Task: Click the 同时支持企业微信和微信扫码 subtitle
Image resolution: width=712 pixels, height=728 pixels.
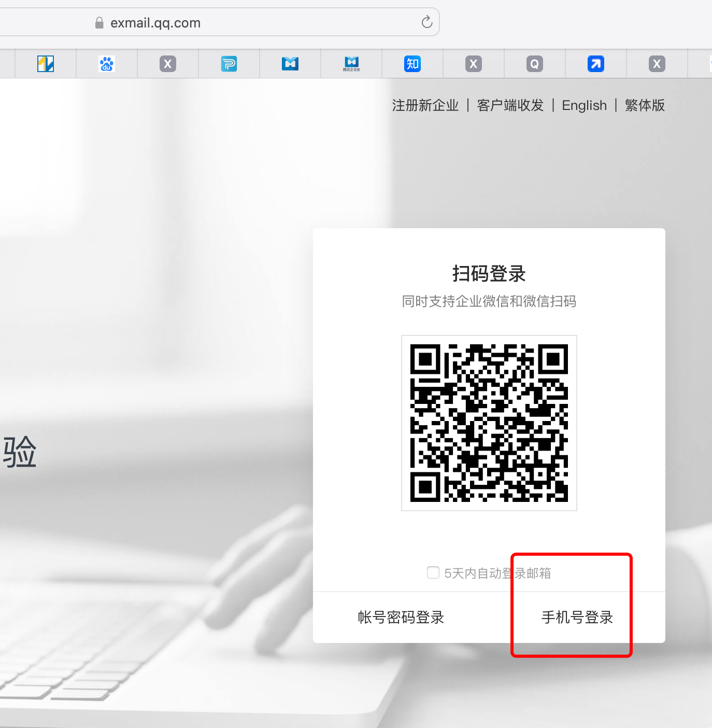Action: coord(489,301)
